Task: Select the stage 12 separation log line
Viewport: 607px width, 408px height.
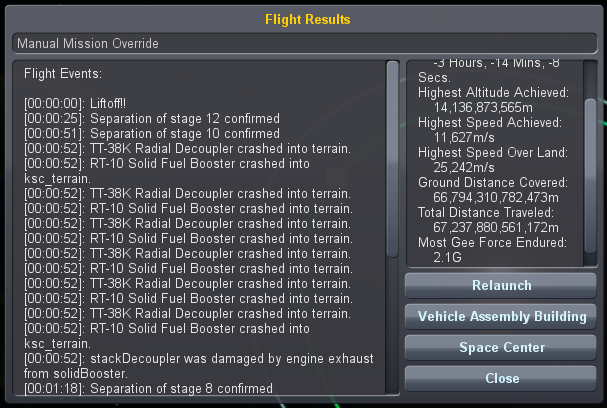Action: click(x=152, y=119)
